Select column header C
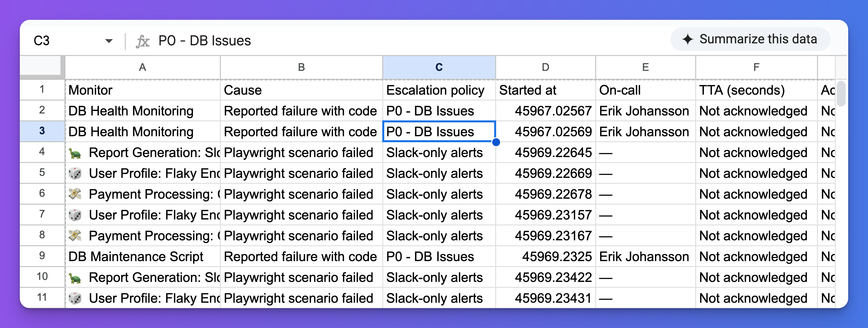 tap(439, 67)
